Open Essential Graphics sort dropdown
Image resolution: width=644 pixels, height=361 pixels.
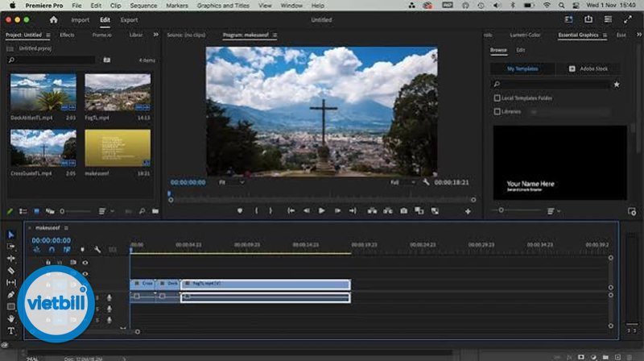554,211
